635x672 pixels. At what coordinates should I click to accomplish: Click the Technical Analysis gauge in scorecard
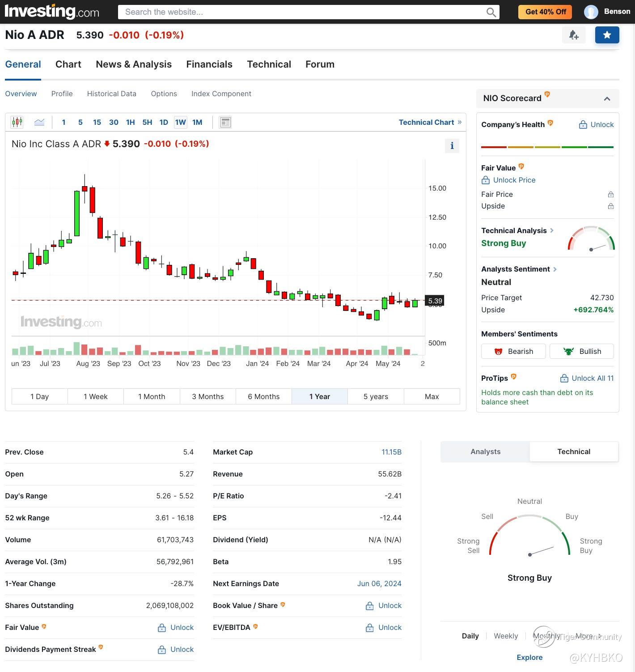(x=591, y=238)
